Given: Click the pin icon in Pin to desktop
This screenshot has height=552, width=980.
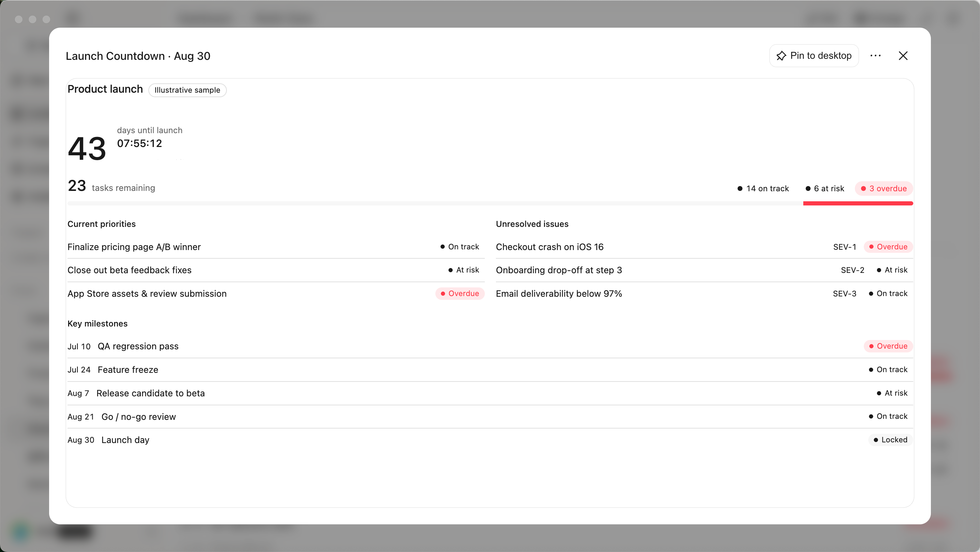Looking at the screenshot, I should (781, 56).
